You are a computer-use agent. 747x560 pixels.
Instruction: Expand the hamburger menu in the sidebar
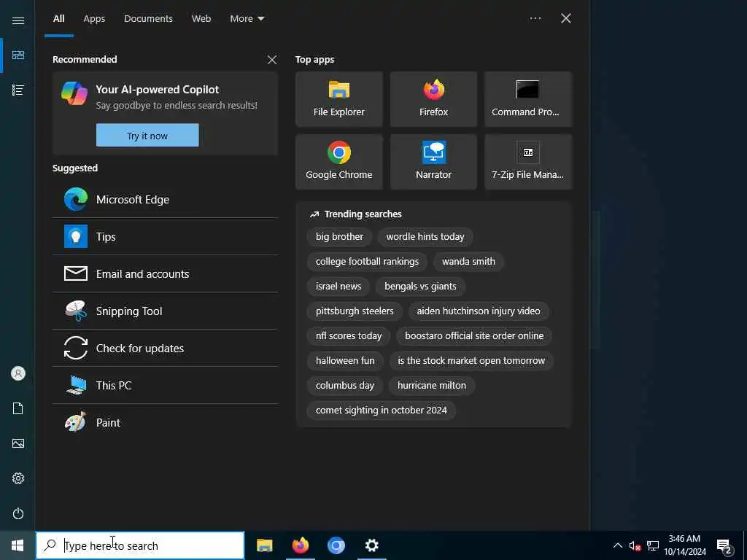(18, 20)
